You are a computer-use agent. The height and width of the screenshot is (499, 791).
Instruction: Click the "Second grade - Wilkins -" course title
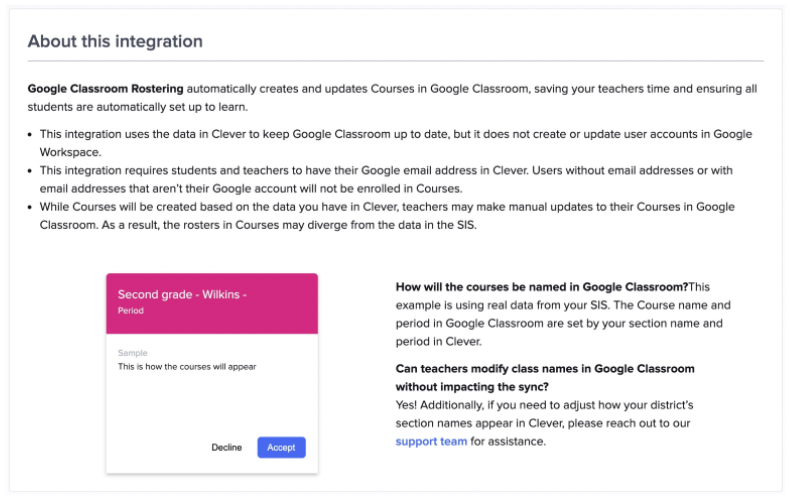click(182, 294)
